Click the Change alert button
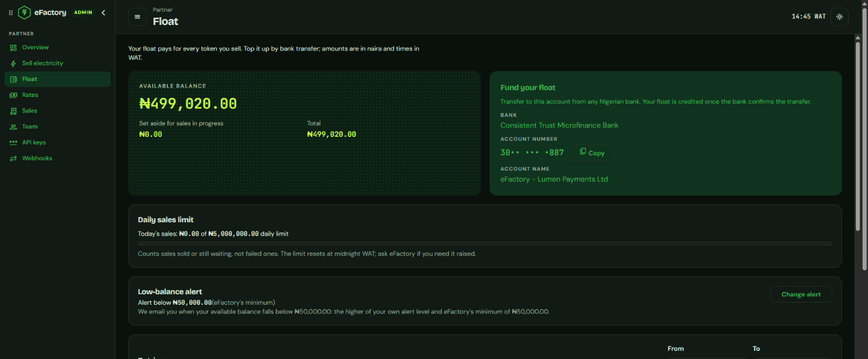Screen dimensions: 868x359 tap(800, 294)
